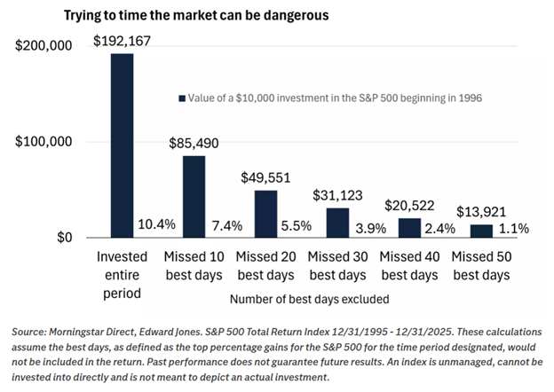Click the tallest bar for Invested entire period
554x392 pixels.
pos(123,145)
